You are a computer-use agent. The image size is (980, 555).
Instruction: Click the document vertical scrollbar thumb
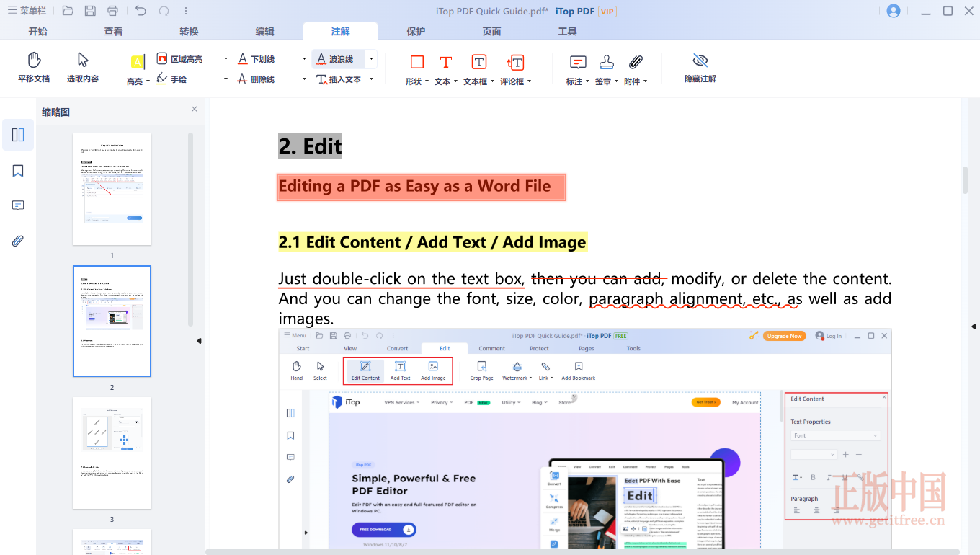tap(966, 180)
